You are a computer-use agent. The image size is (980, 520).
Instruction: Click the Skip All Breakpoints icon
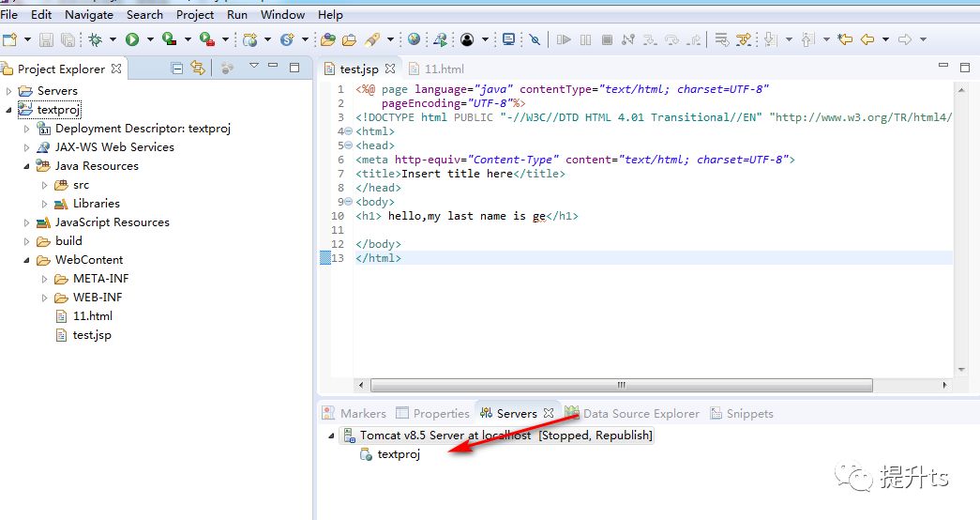tap(535, 40)
